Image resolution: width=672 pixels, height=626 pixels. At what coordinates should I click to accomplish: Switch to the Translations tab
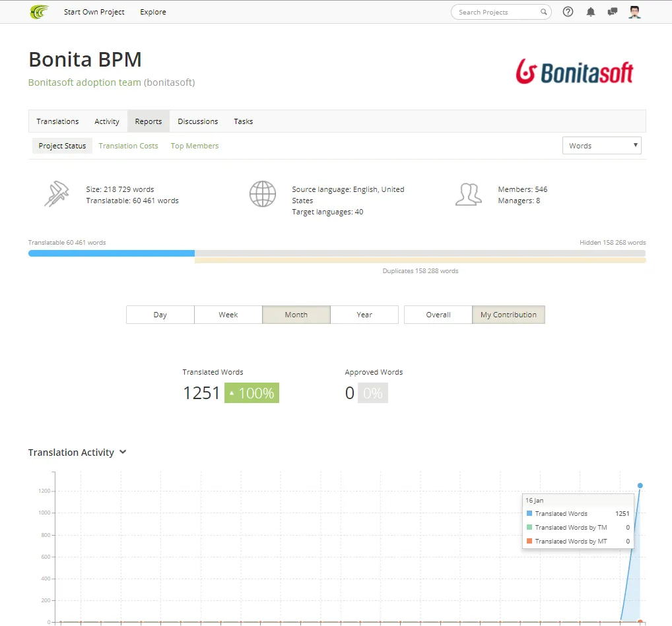click(x=57, y=121)
